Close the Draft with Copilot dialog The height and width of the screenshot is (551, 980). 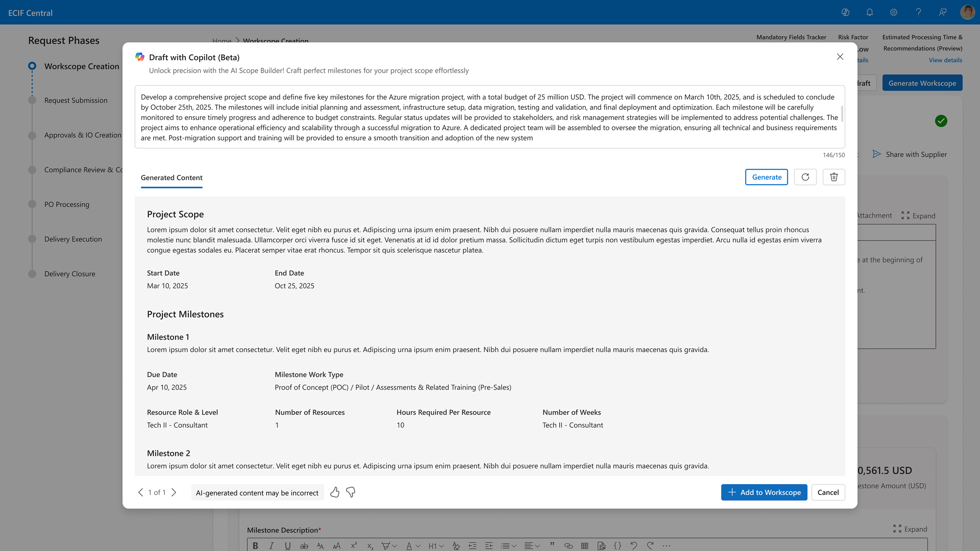[840, 57]
